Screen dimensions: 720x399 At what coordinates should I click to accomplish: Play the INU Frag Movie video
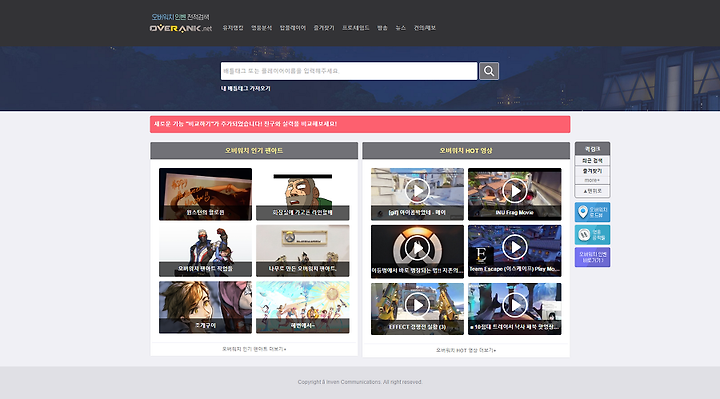point(514,194)
